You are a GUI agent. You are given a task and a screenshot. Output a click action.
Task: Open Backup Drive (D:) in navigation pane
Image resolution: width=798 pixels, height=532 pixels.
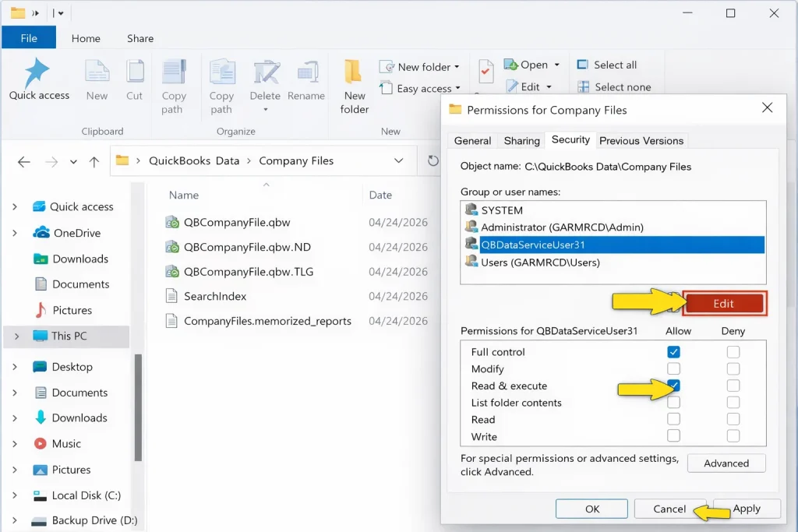tap(84, 520)
